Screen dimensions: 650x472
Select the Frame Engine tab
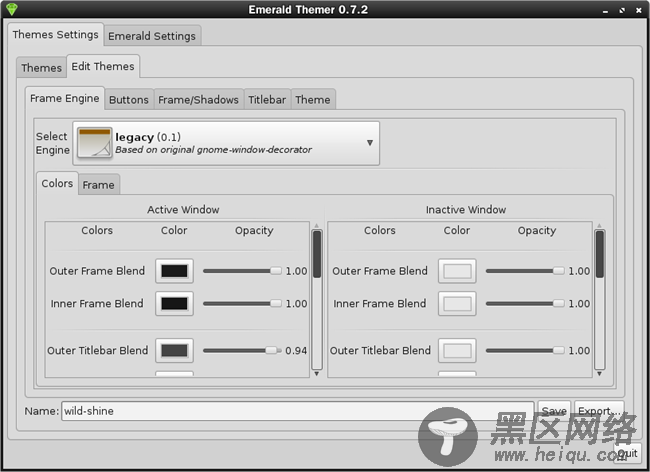(65, 99)
